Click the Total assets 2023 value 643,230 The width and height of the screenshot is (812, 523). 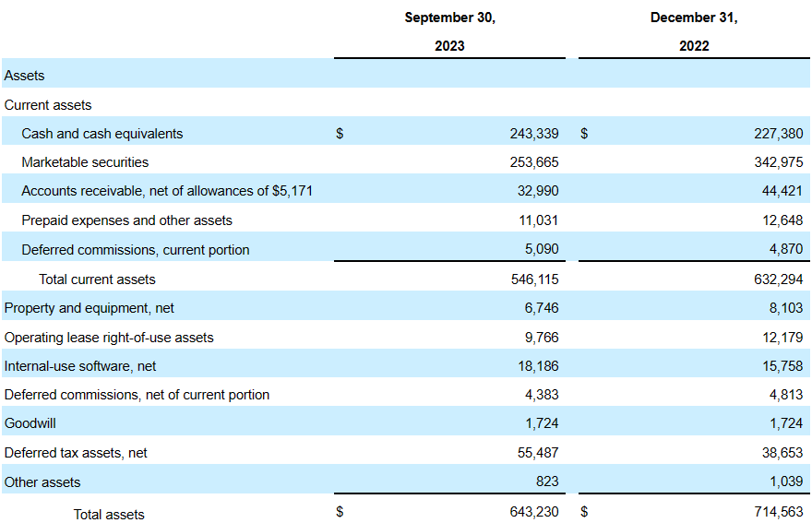click(x=533, y=512)
